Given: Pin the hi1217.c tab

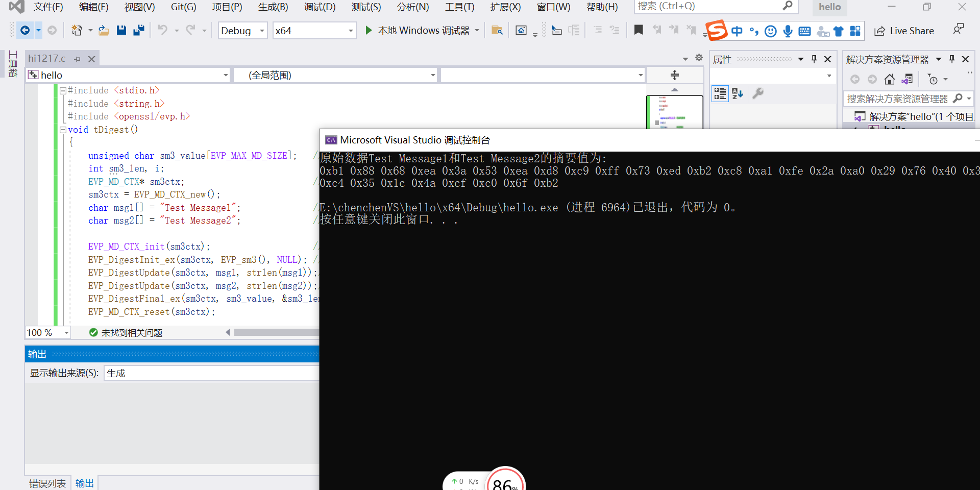Looking at the screenshot, I should tap(78, 59).
